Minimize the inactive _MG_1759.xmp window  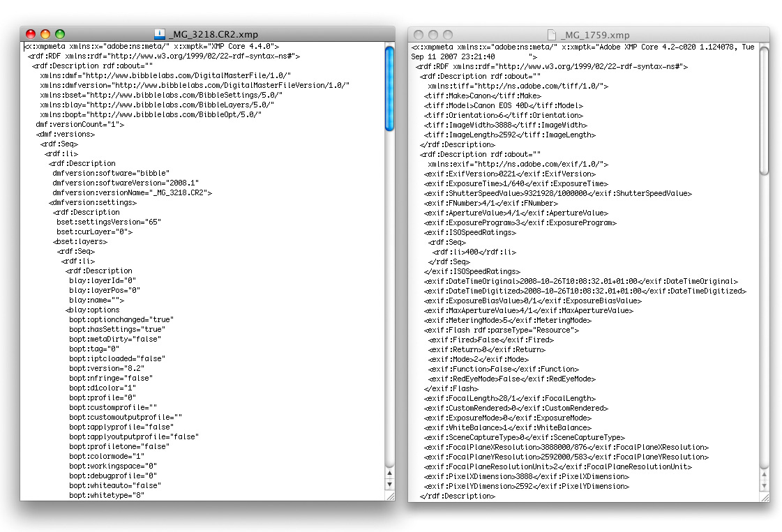[x=433, y=35]
